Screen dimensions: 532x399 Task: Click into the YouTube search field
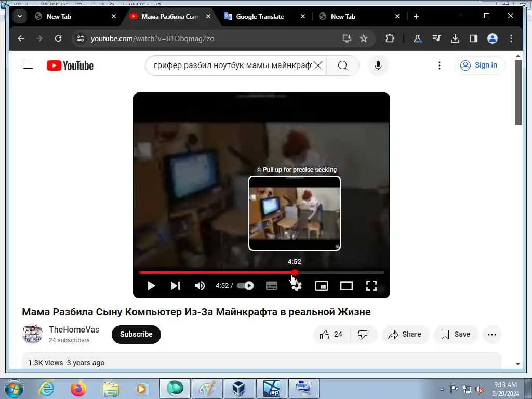(x=232, y=65)
